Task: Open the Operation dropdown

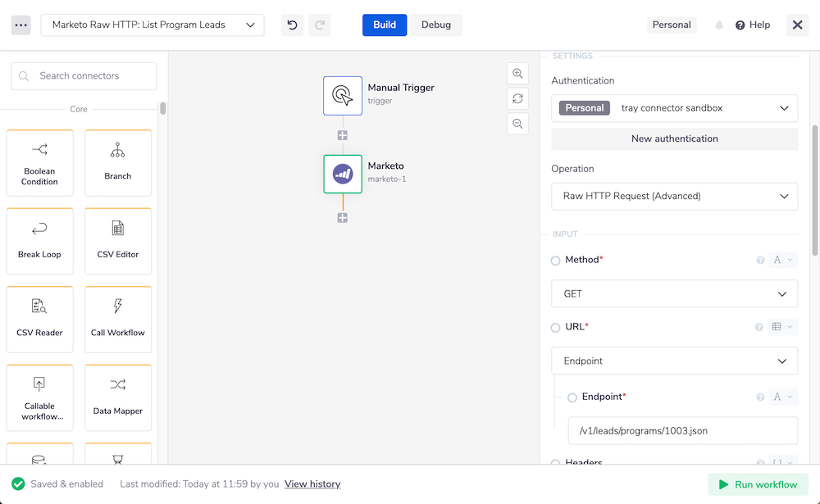Action: point(675,196)
